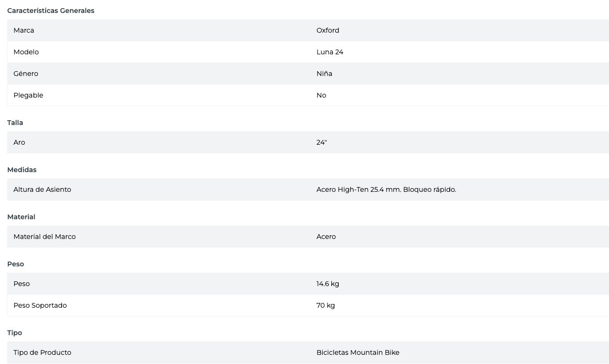Click the 70 kg supported weight value

click(326, 305)
